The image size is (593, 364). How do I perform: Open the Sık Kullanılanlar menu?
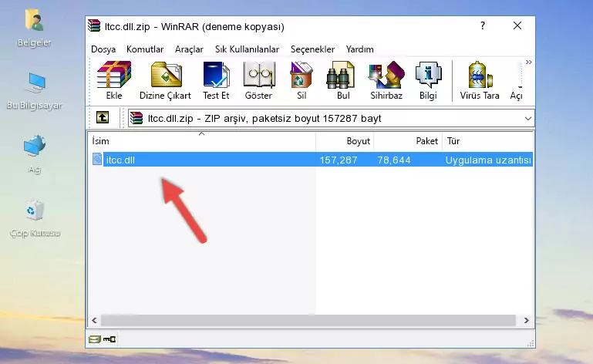click(x=247, y=49)
